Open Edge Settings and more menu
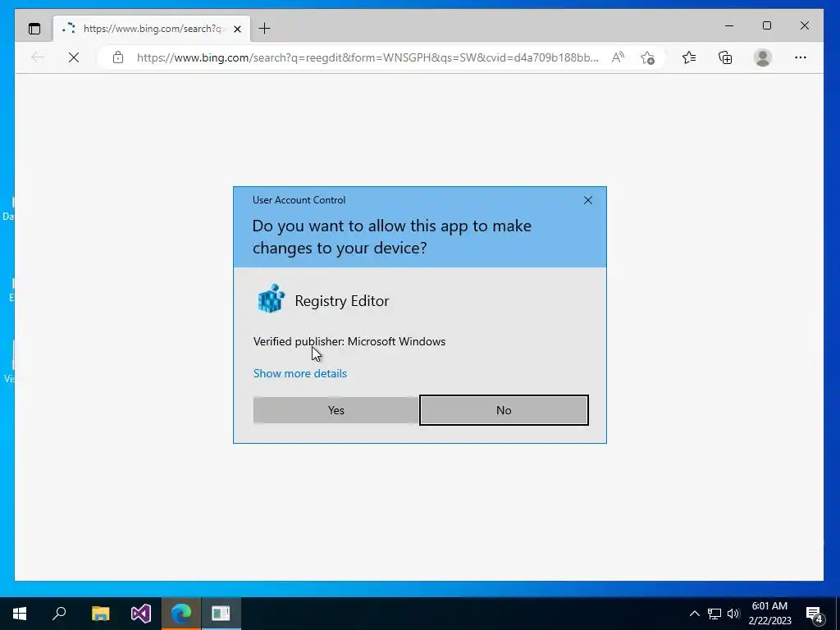The image size is (840, 630). pyautogui.click(x=801, y=57)
